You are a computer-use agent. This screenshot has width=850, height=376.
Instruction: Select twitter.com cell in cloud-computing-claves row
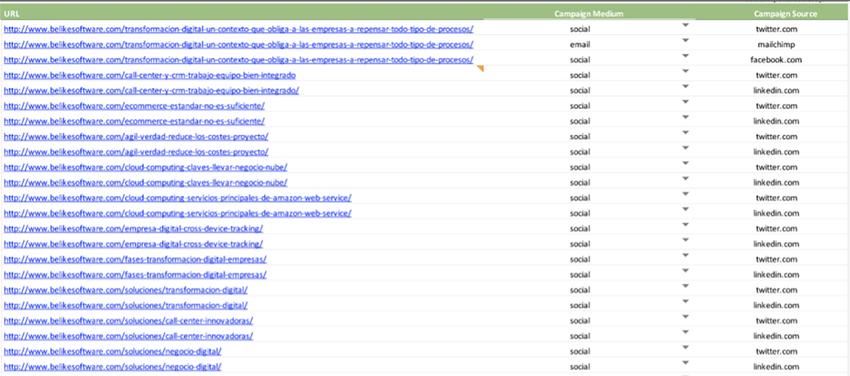[776, 167]
